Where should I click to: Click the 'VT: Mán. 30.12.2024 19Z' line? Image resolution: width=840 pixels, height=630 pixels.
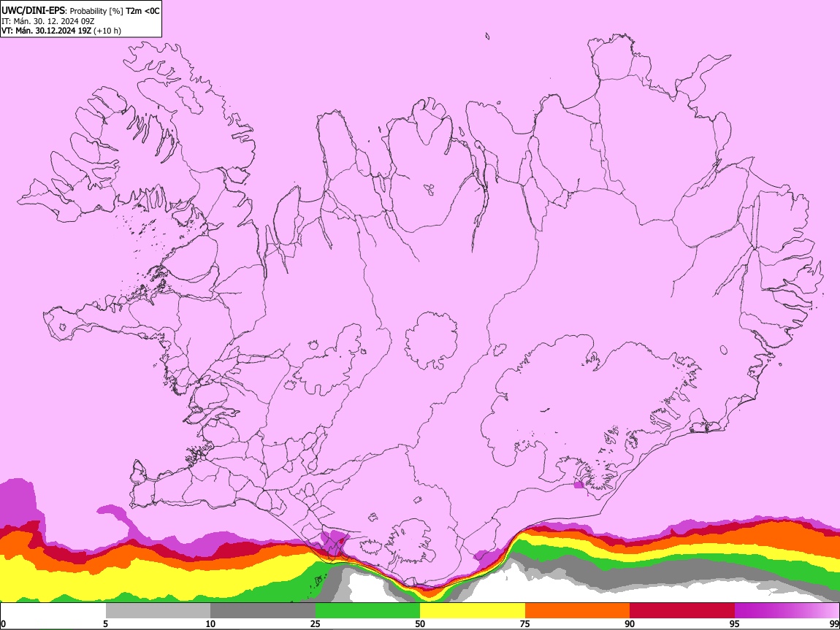(46, 31)
